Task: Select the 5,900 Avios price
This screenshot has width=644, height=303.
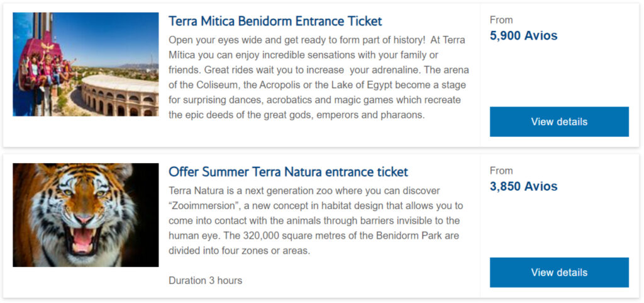Action: pyautogui.click(x=523, y=36)
